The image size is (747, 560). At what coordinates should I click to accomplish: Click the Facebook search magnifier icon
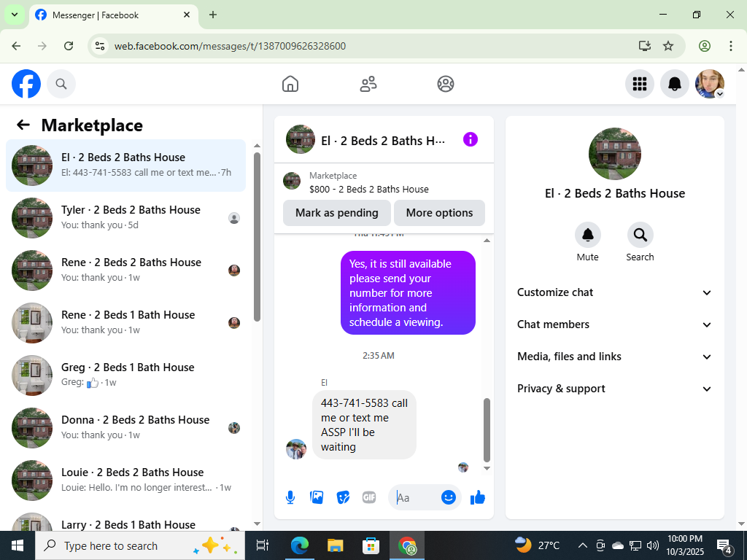[x=61, y=84]
